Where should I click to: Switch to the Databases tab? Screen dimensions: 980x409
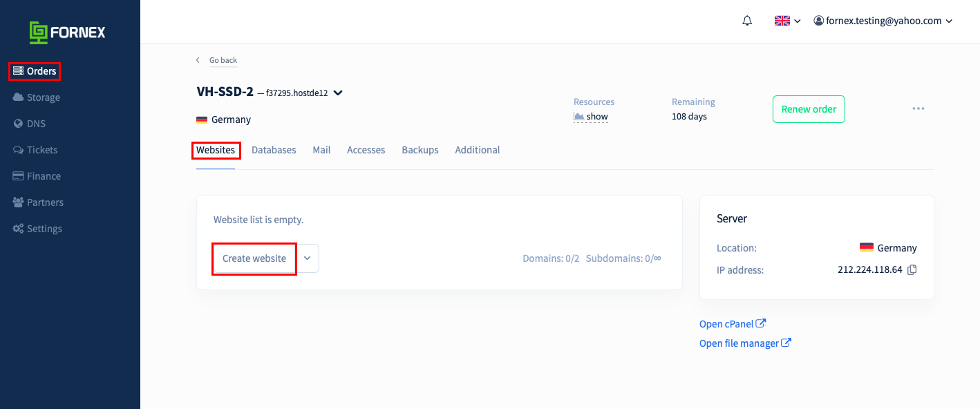pos(274,150)
